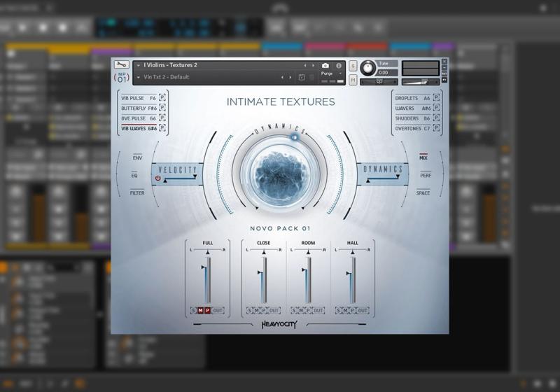Solo the CLOSE mic channel

click(249, 310)
